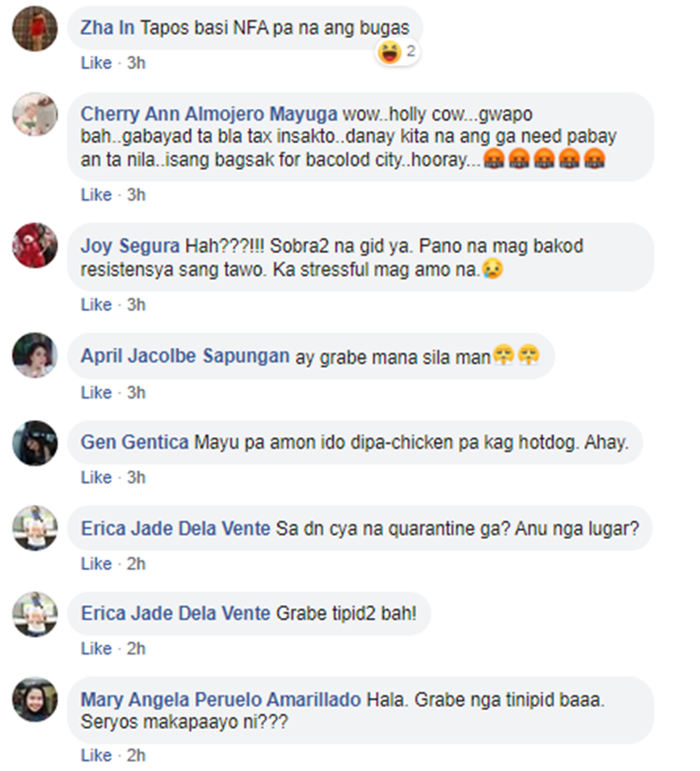Open Gen Gentica's profile picture
Viewport: 700px width, 771px height.
point(35,443)
